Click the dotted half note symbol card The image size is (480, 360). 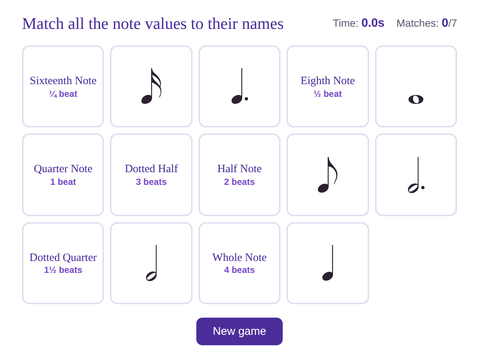pyautogui.click(x=416, y=175)
